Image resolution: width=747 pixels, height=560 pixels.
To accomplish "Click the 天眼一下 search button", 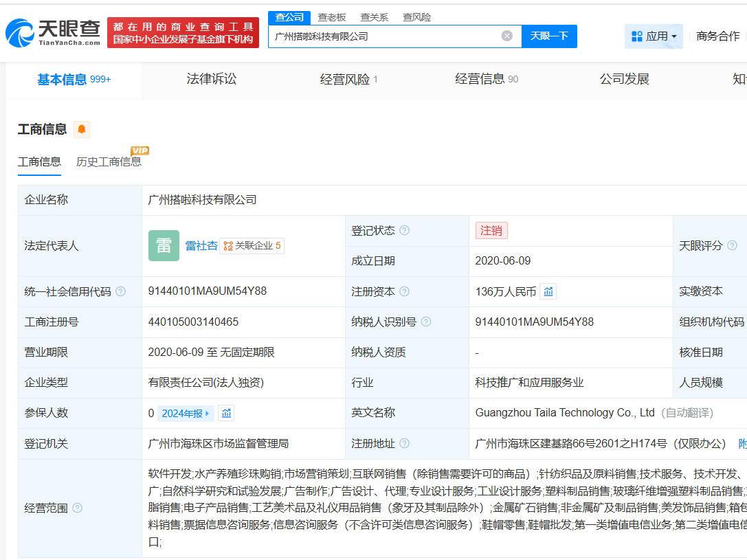I will [549, 36].
